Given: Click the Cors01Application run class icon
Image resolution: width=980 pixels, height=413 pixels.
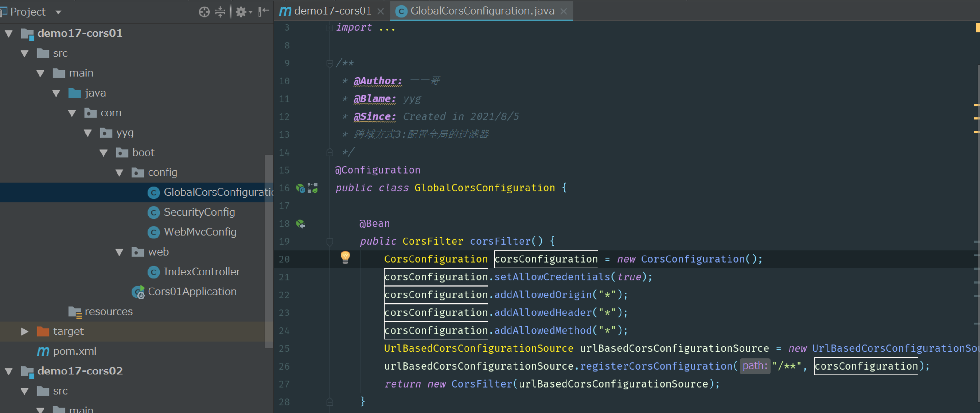Looking at the screenshot, I should click(139, 292).
